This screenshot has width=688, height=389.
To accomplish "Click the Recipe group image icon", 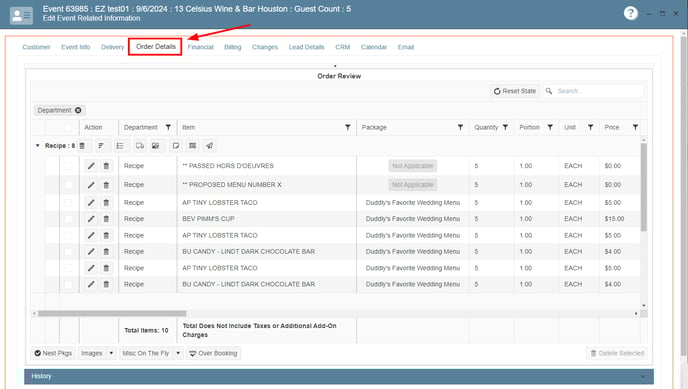I will 155,146.
